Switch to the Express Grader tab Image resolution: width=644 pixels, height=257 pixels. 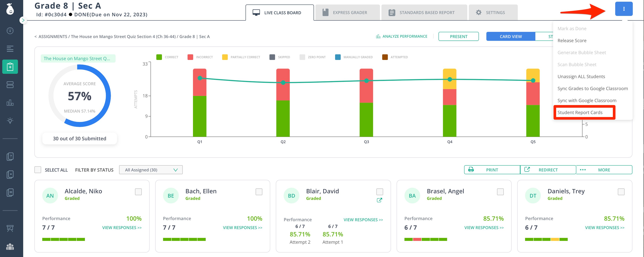point(347,13)
